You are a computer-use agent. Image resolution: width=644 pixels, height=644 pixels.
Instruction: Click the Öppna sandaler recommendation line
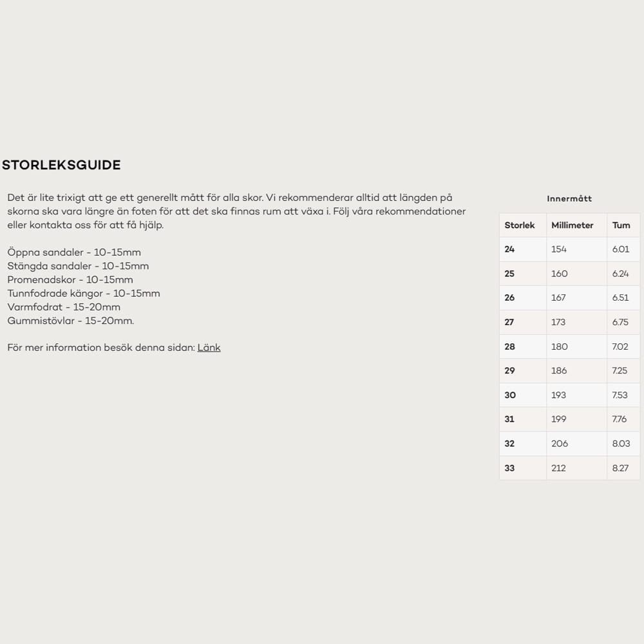point(74,252)
